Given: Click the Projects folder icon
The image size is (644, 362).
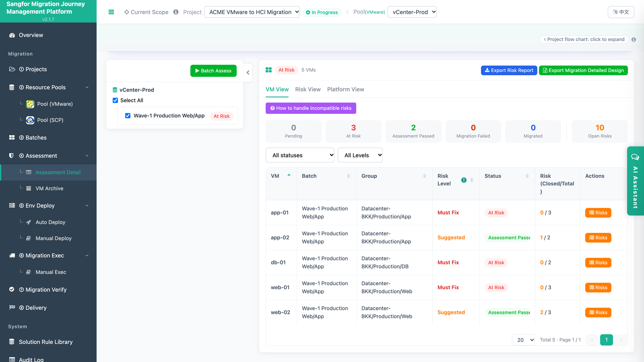Looking at the screenshot, I should coord(12,69).
